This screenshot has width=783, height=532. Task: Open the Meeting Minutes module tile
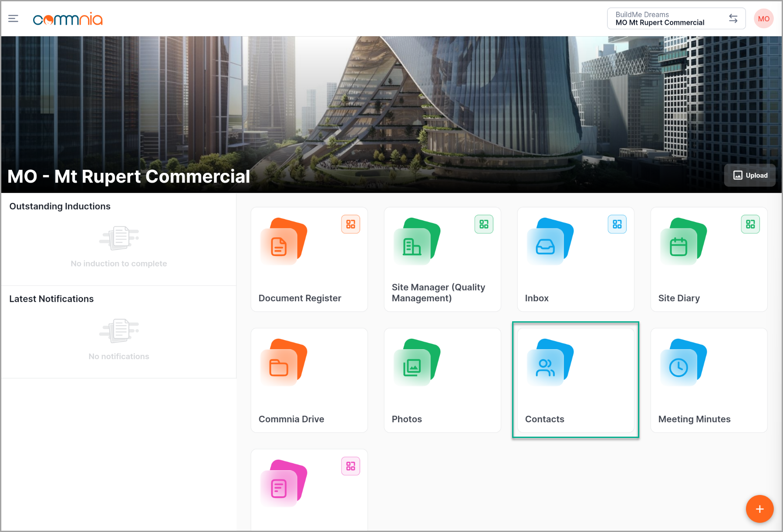click(x=709, y=380)
